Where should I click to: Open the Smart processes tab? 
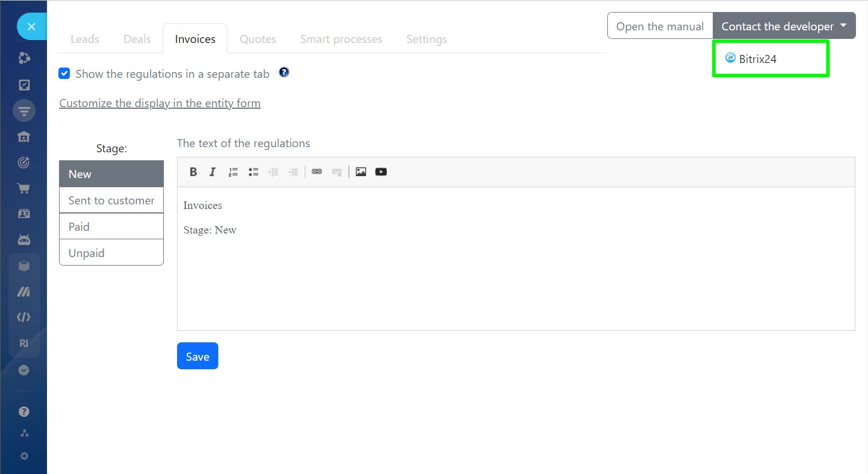pyautogui.click(x=341, y=39)
